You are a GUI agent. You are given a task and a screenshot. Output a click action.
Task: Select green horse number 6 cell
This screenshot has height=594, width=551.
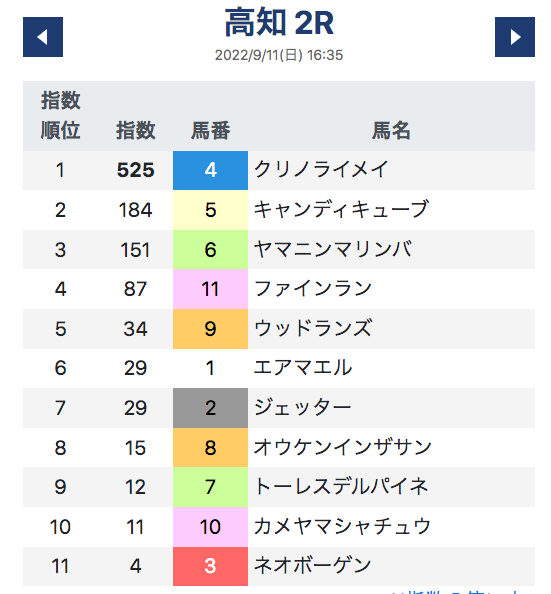coord(210,250)
